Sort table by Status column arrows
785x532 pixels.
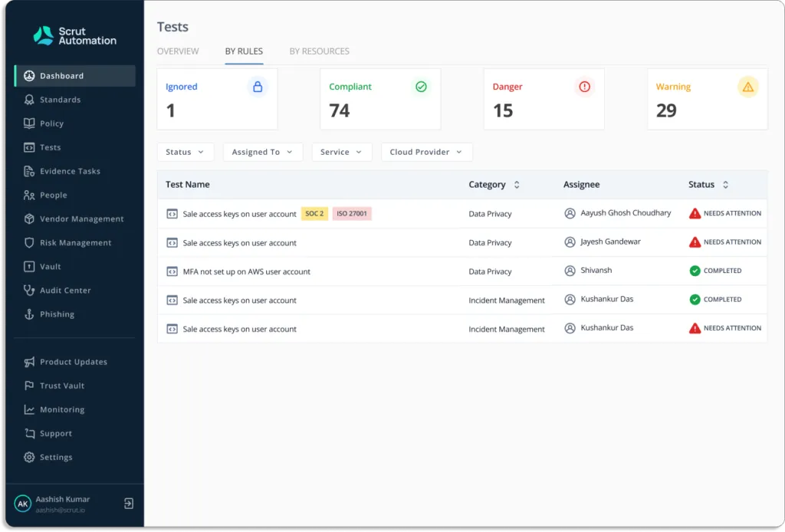coord(725,185)
